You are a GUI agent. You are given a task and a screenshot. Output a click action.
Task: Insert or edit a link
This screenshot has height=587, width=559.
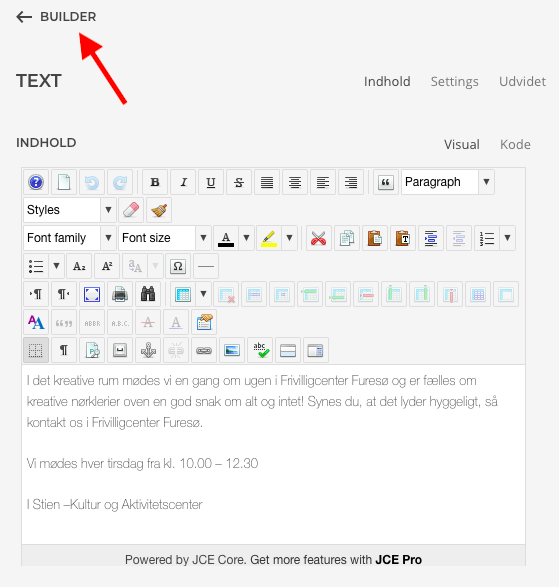coord(204,350)
